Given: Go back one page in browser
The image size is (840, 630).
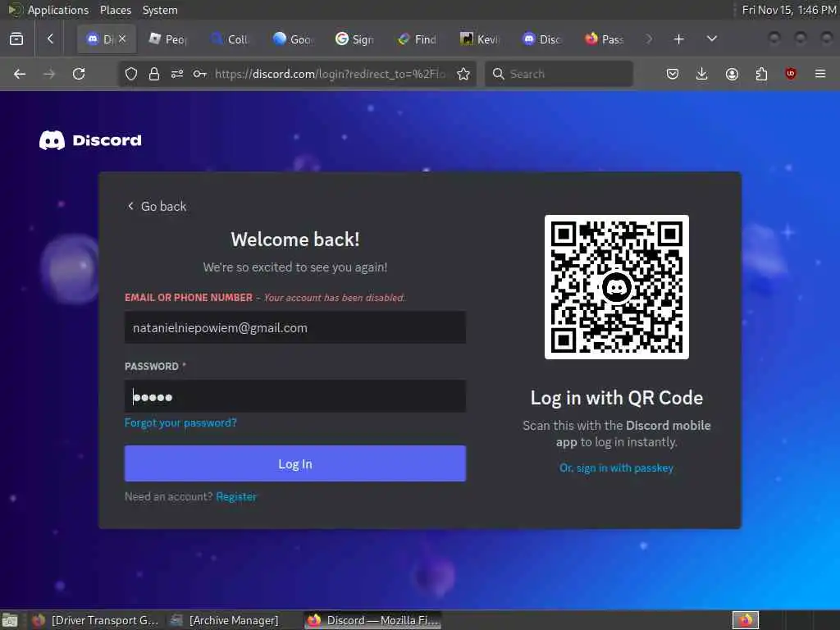Looking at the screenshot, I should [20, 74].
